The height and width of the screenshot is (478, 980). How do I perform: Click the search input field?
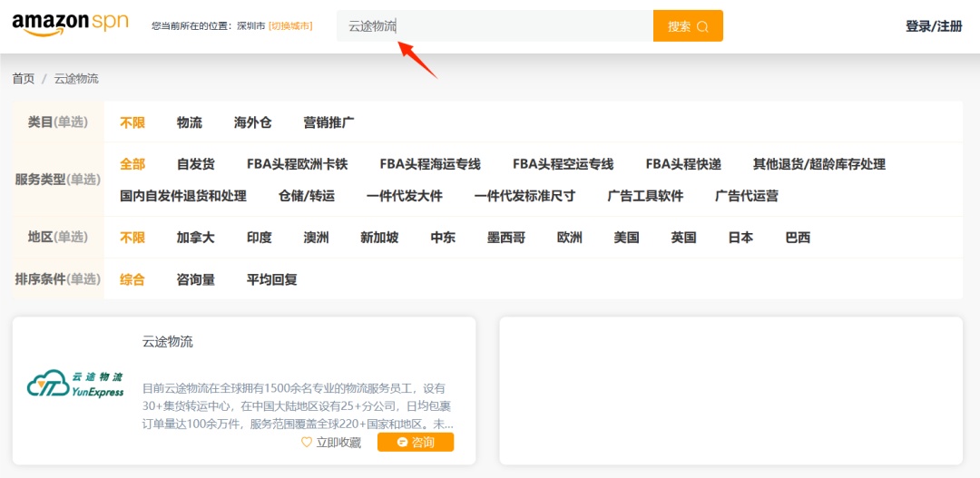point(495,26)
